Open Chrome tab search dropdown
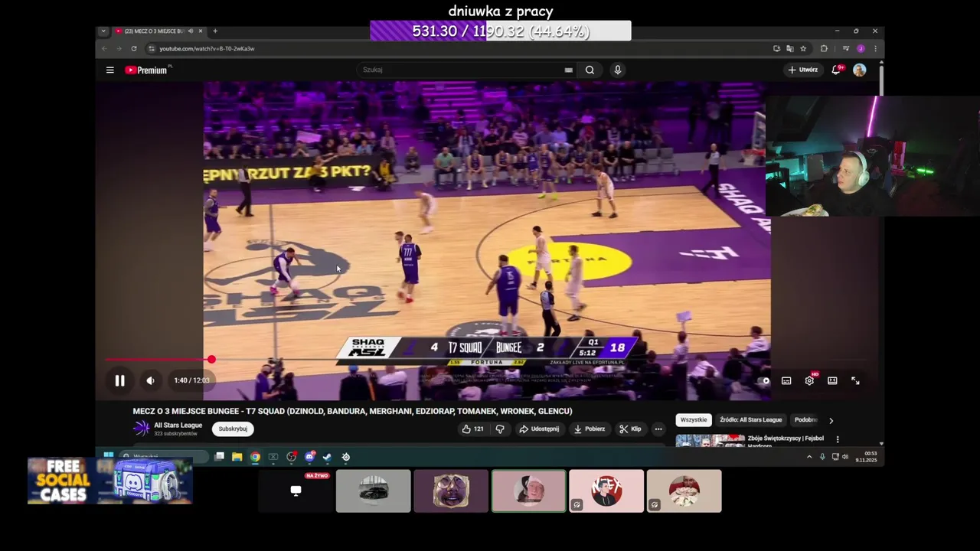Screen dimensions: 980x551 [x=103, y=31]
